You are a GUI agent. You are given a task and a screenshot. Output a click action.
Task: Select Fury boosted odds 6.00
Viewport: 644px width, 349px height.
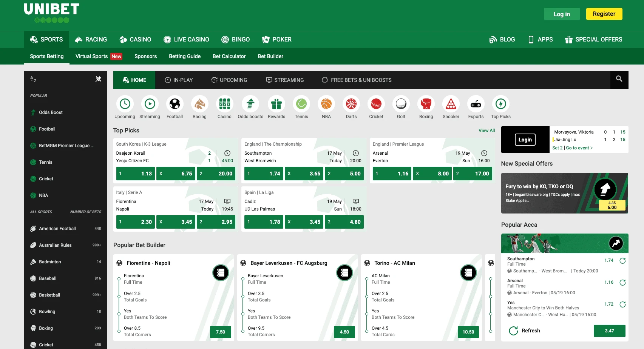point(612,205)
